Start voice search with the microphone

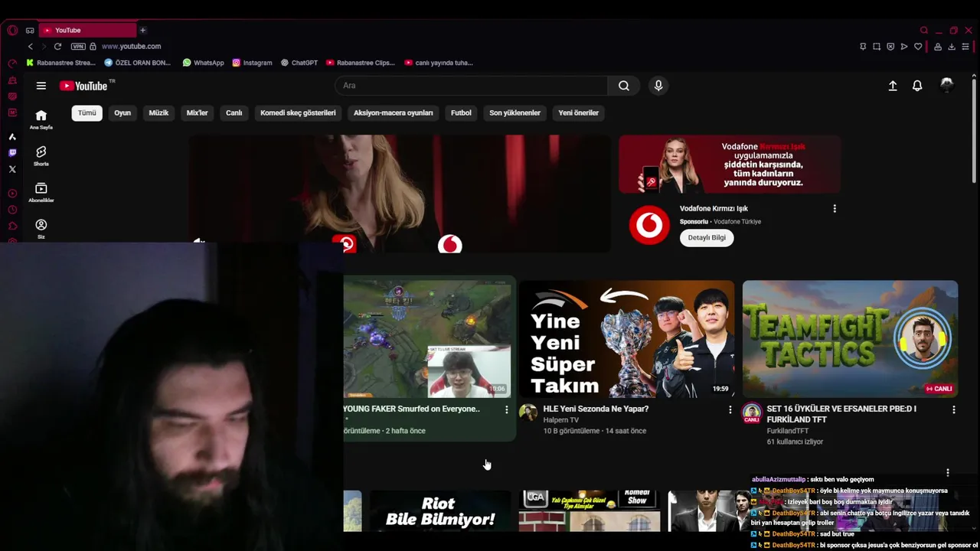(x=658, y=86)
